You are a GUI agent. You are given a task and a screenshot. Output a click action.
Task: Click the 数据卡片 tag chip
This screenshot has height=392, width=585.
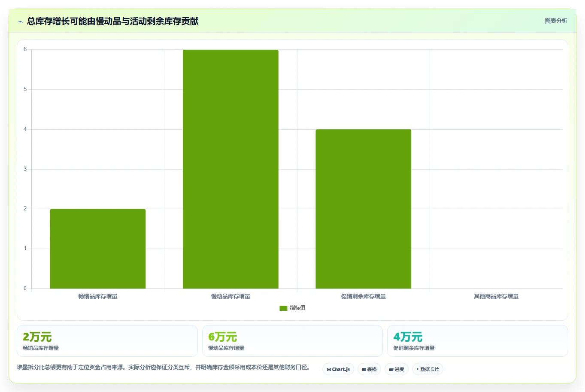coord(427,369)
